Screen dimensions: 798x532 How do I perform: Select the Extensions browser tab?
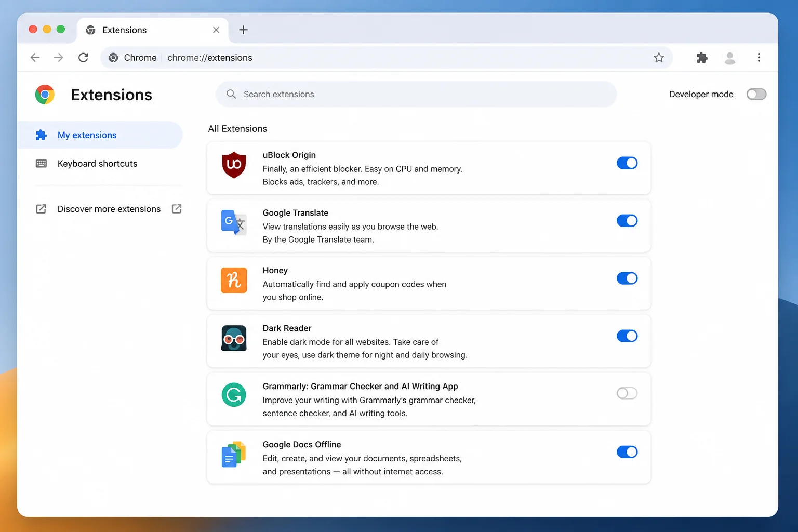(153, 30)
